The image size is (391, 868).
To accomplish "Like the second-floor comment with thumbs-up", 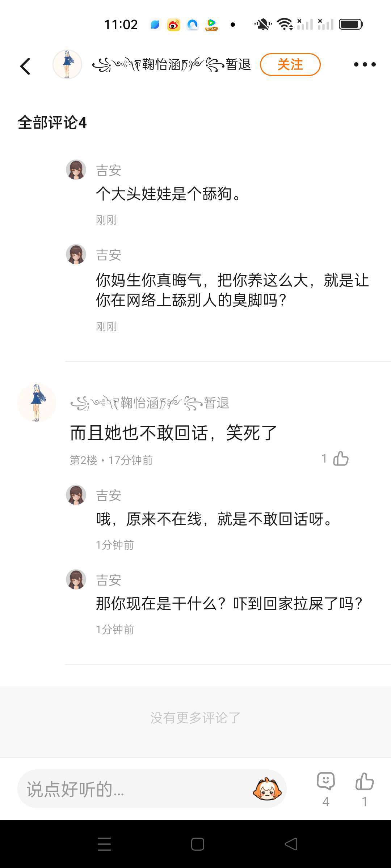I will click(340, 459).
